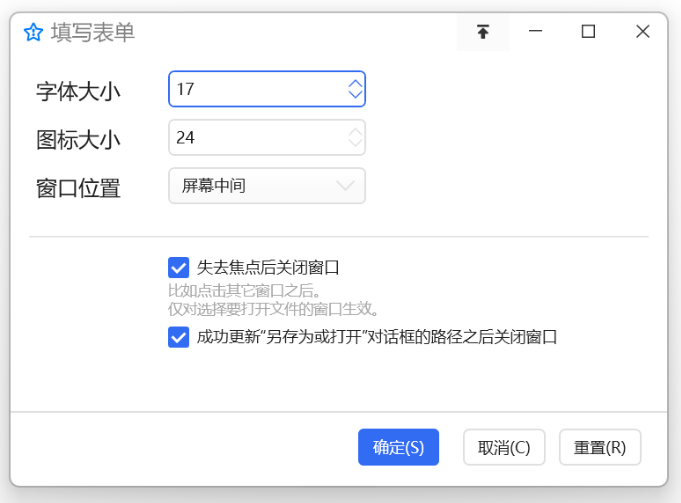
Task: Focus the 图标大小 input field showing 24
Action: pos(267,137)
